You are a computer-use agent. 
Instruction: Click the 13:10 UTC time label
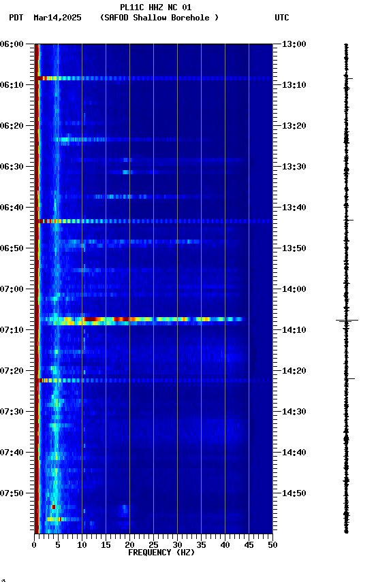[x=294, y=85]
